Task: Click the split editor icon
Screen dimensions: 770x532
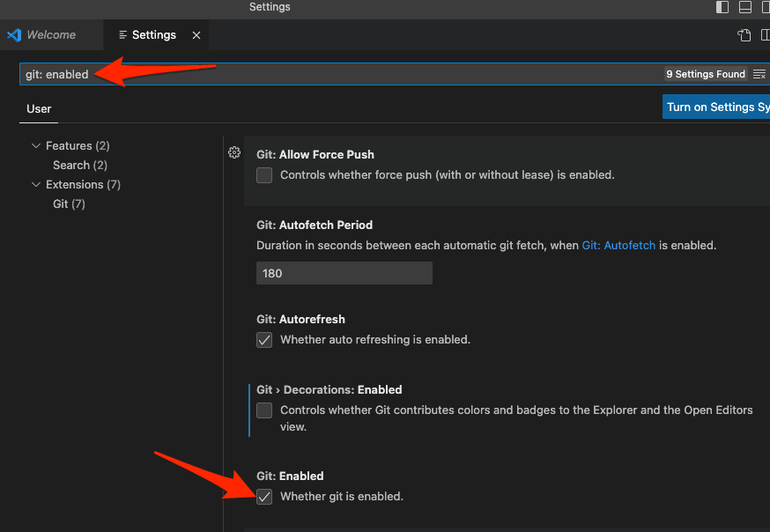Action: point(765,35)
